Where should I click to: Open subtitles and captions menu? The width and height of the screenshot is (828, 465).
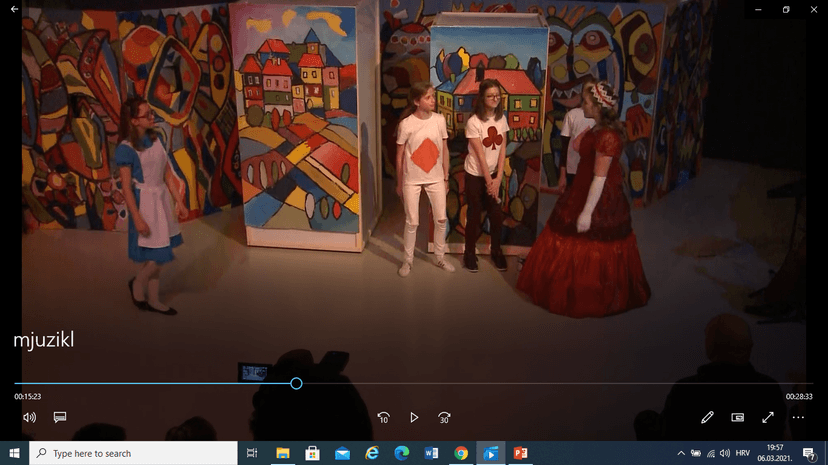click(60, 417)
